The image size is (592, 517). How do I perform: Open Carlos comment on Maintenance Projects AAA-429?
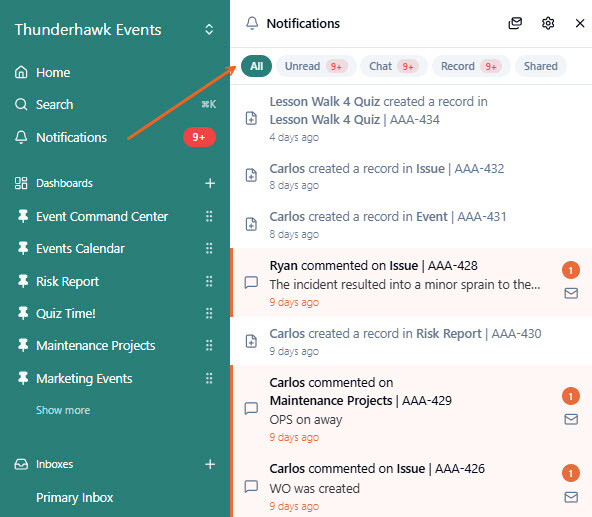coord(411,409)
